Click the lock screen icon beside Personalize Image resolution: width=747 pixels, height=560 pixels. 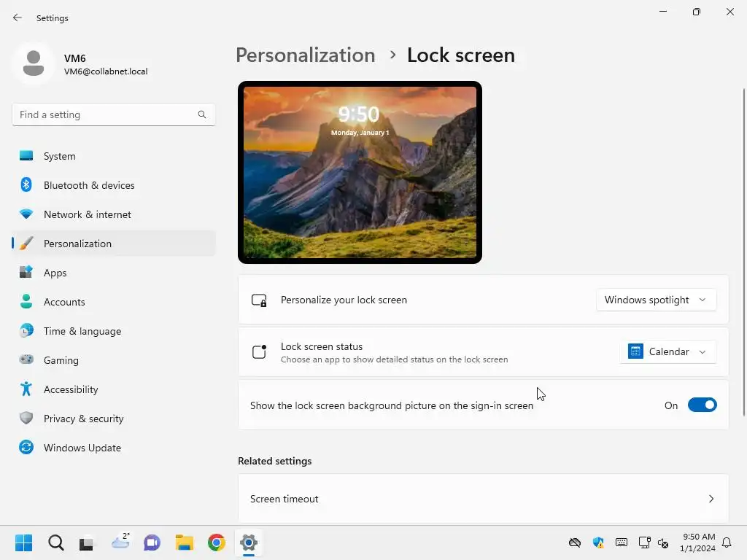pos(259,300)
